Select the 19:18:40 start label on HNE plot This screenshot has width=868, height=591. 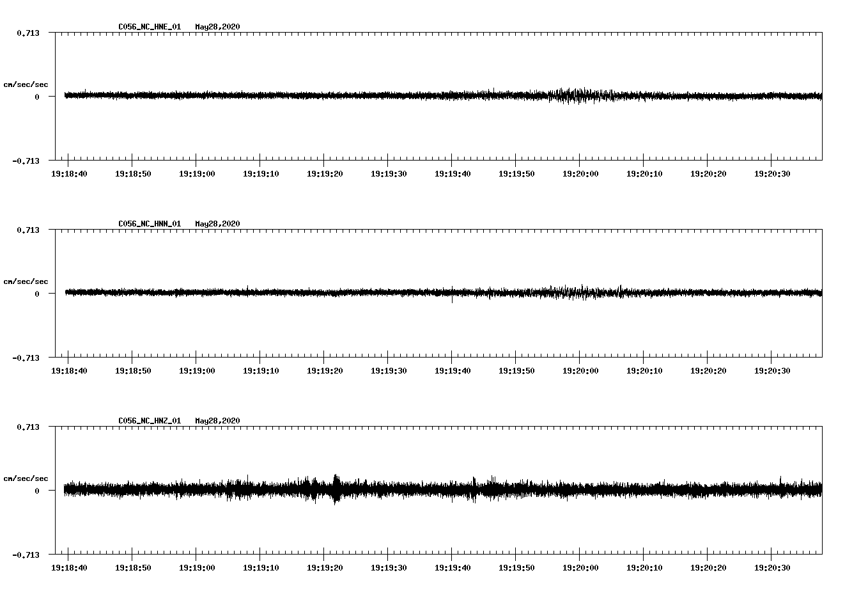(68, 174)
